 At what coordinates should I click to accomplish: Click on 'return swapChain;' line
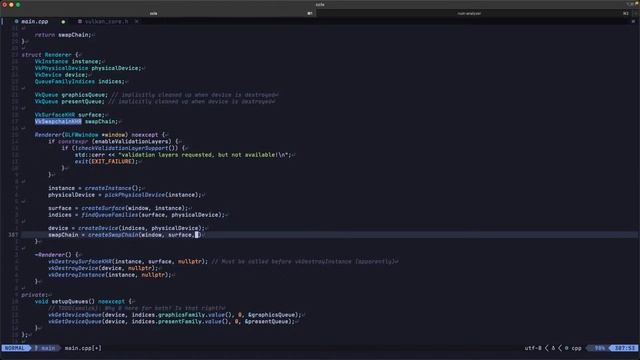point(63,35)
